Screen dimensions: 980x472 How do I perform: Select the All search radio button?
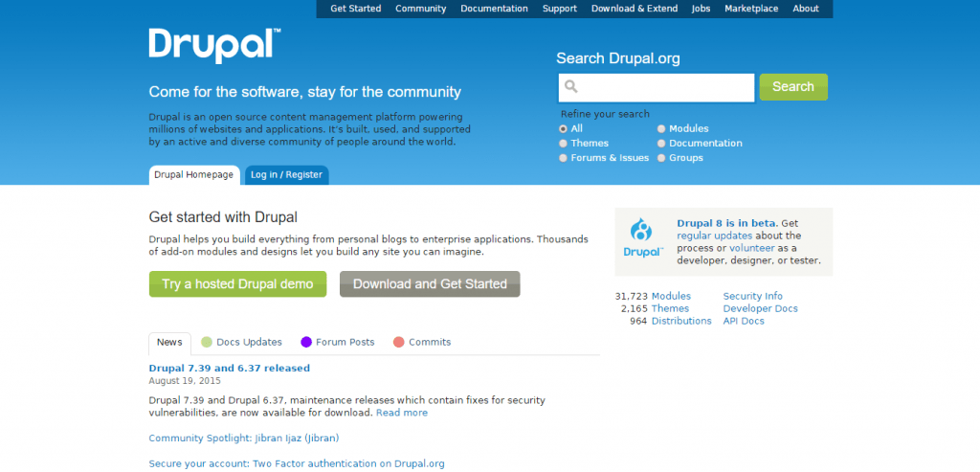[x=563, y=129]
